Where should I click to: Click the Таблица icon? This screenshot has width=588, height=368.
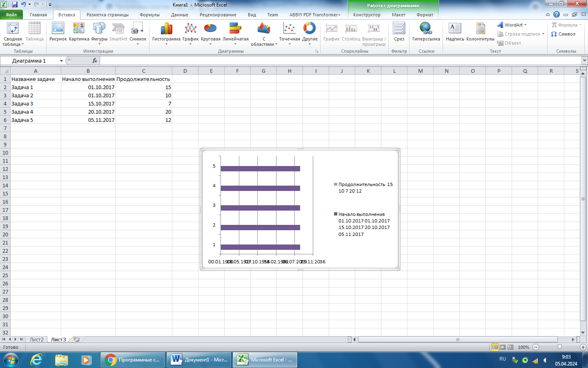click(x=34, y=32)
